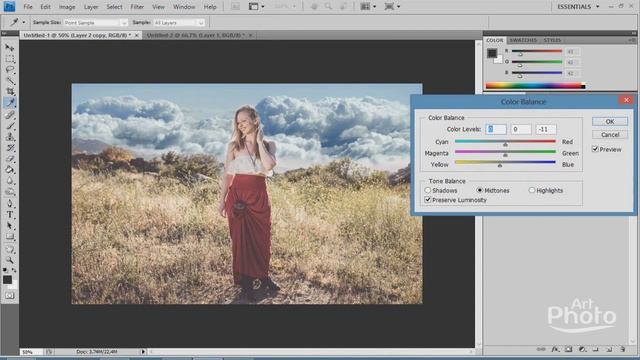
Task: Open the status bar info arrow
Action: point(143,351)
